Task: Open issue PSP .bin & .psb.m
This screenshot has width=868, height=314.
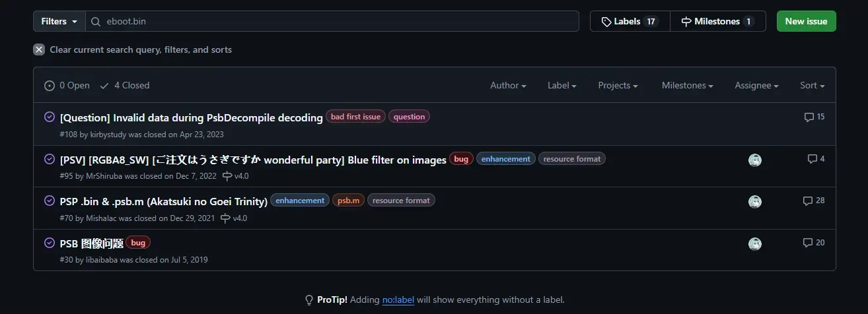Action: click(x=163, y=201)
